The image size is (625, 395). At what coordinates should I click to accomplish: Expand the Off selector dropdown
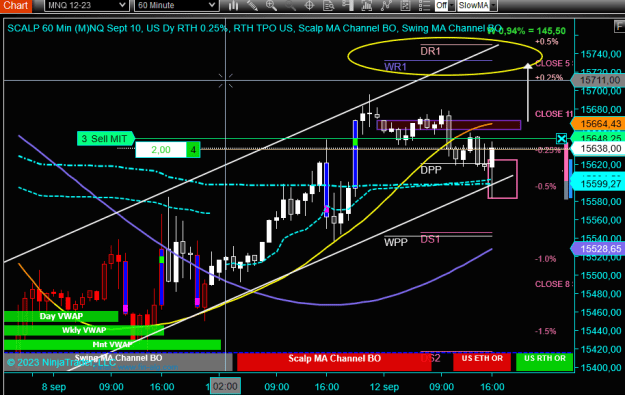[x=452, y=5]
